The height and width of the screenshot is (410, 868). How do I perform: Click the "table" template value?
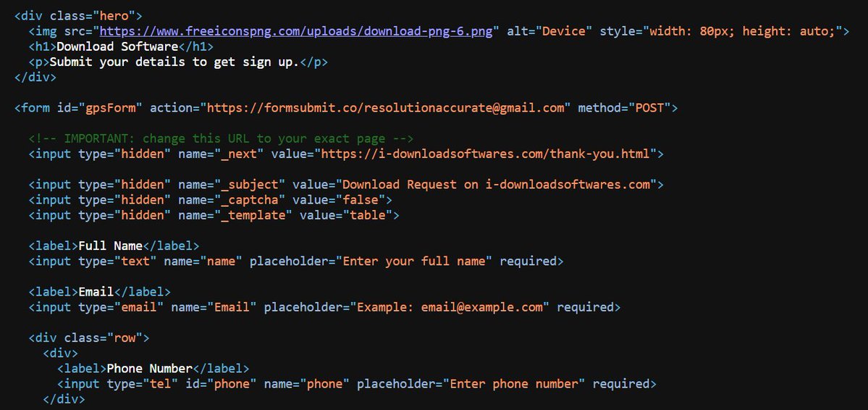click(x=368, y=215)
